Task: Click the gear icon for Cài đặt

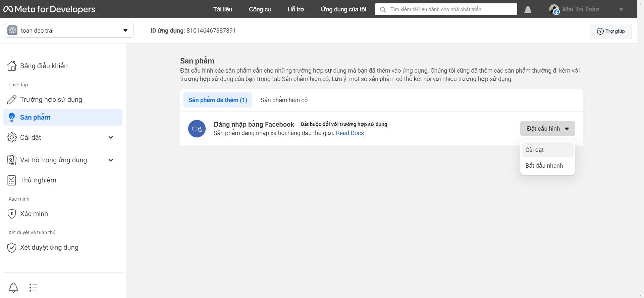Action: 12,137
